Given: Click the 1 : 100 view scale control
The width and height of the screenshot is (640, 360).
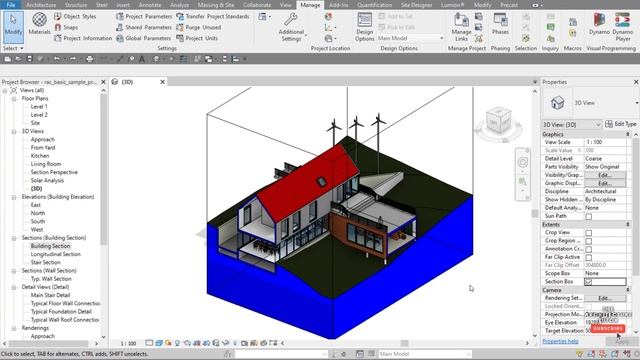Looking at the screenshot, I should pyautogui.click(x=128, y=343).
